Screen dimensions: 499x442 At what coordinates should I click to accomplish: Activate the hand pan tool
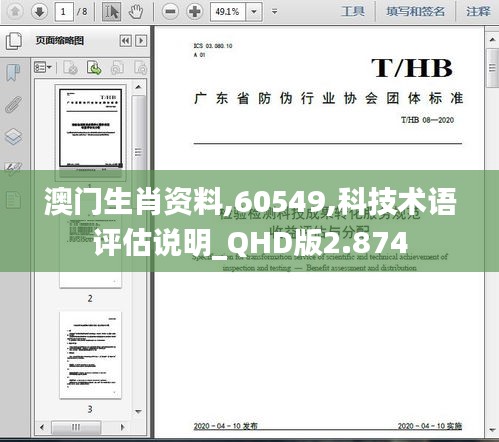coord(136,12)
